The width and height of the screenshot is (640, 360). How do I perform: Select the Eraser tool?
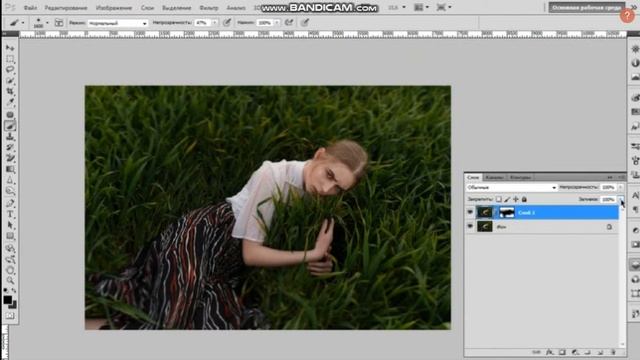(x=10, y=158)
